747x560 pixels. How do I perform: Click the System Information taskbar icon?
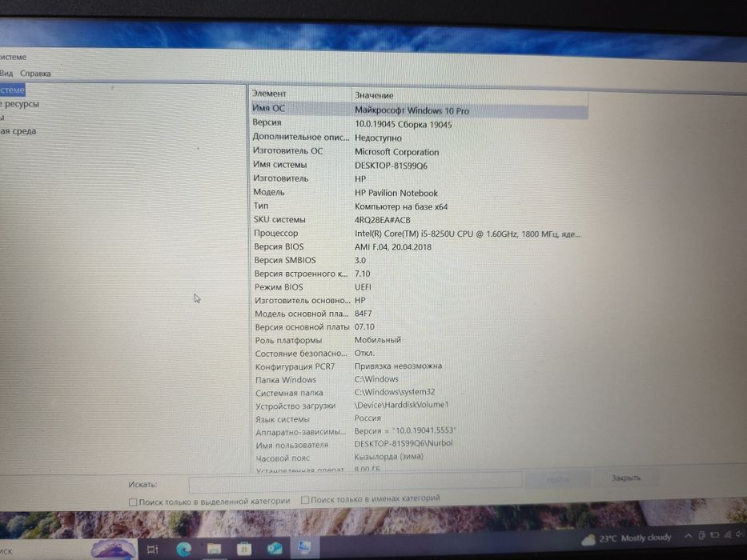click(x=304, y=546)
